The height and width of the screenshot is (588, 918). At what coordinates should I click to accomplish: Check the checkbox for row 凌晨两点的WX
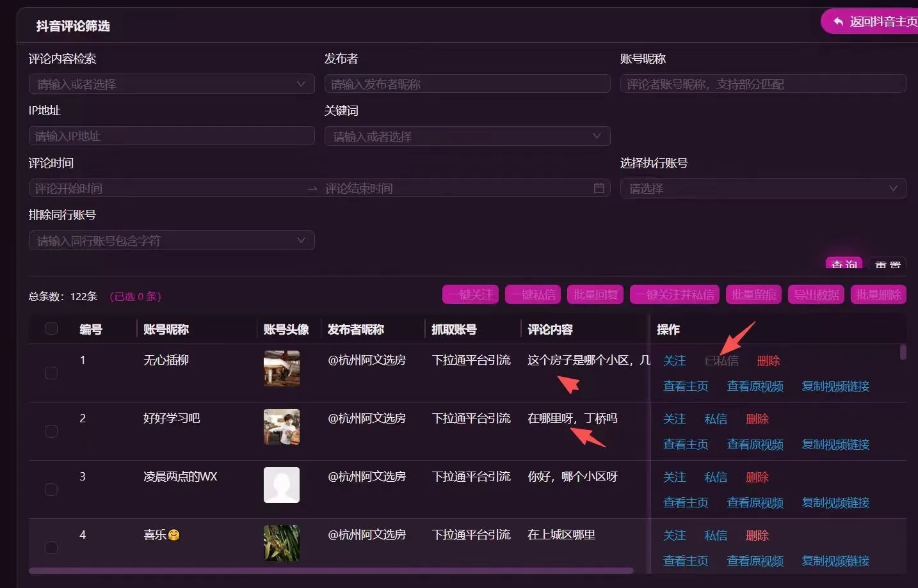[51, 489]
